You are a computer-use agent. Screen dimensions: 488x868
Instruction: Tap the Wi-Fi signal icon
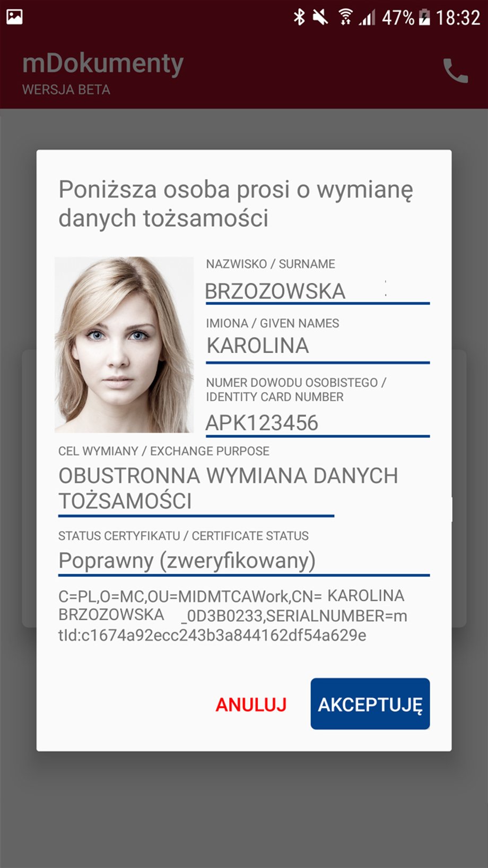click(345, 17)
